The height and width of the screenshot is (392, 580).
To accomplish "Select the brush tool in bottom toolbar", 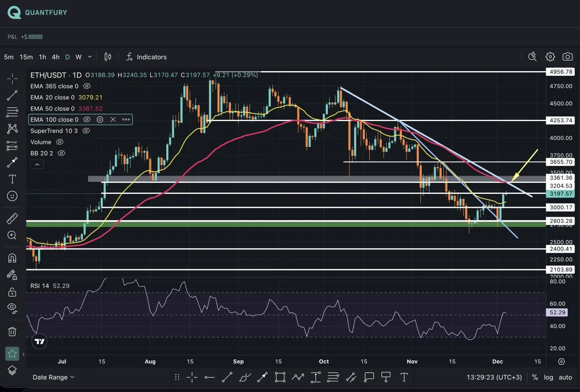I will 245,377.
